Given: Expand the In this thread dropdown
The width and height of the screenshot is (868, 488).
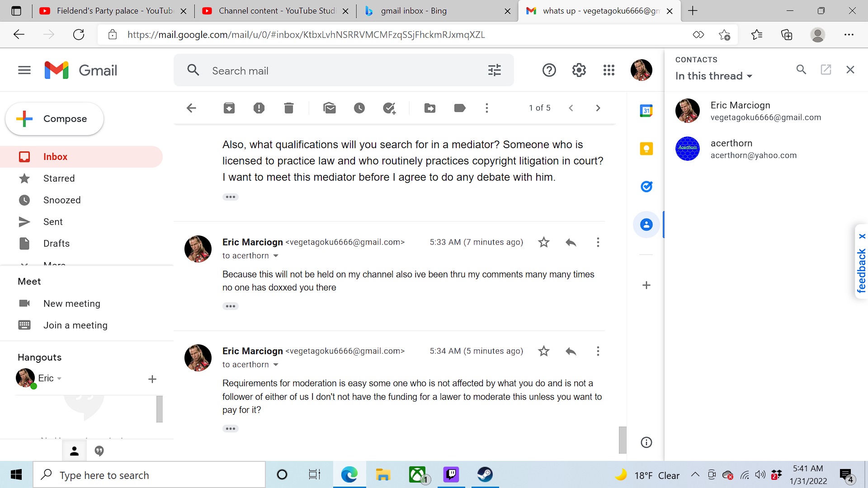Looking at the screenshot, I should 714,76.
